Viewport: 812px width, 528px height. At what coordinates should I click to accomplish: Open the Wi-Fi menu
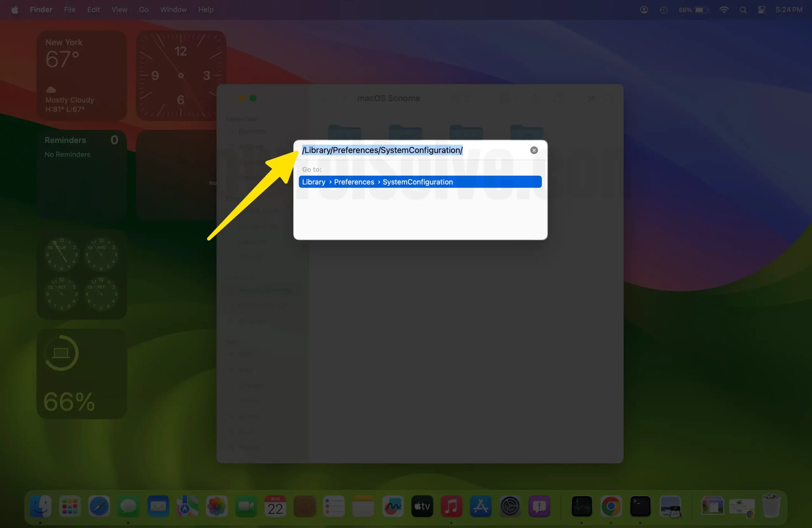click(724, 10)
